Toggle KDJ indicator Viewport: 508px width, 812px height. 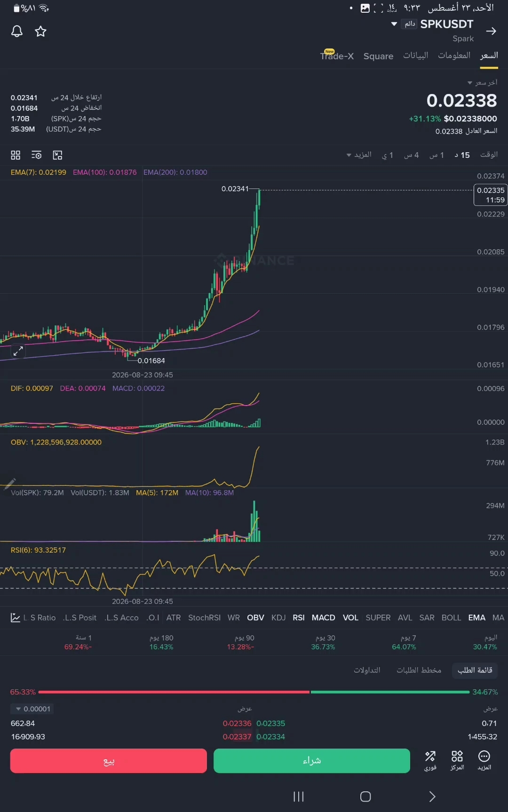point(278,617)
